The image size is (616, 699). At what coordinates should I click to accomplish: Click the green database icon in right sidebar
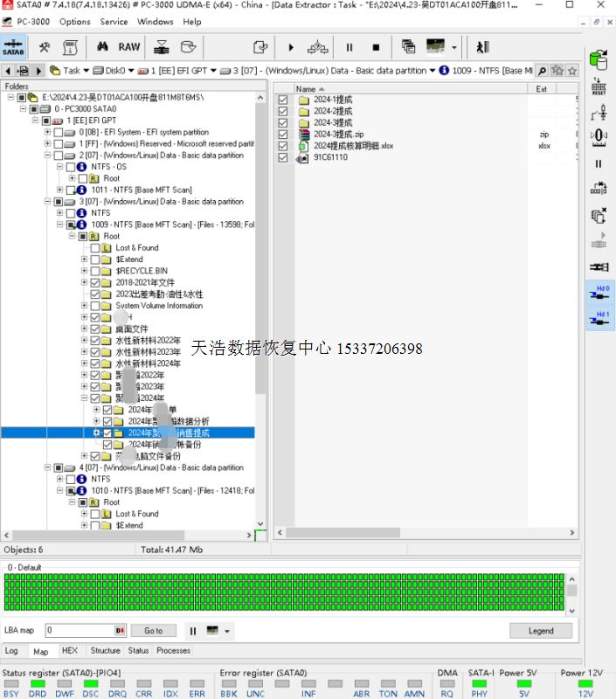coord(599,60)
